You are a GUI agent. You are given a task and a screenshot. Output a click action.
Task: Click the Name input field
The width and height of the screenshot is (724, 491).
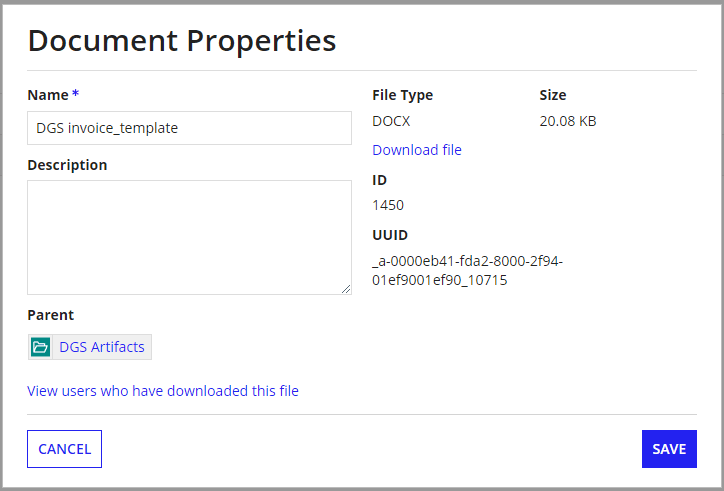point(189,128)
